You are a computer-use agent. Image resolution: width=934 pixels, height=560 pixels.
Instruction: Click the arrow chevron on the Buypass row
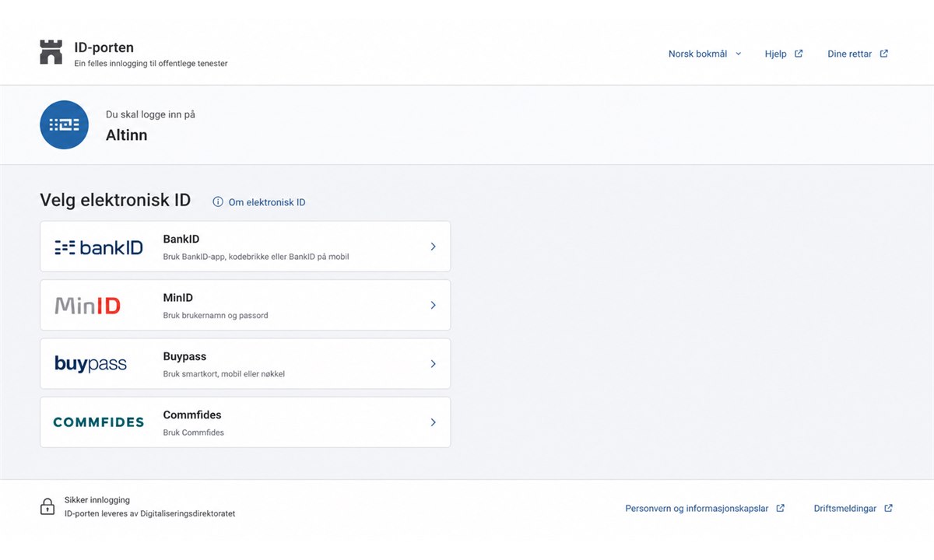point(434,364)
